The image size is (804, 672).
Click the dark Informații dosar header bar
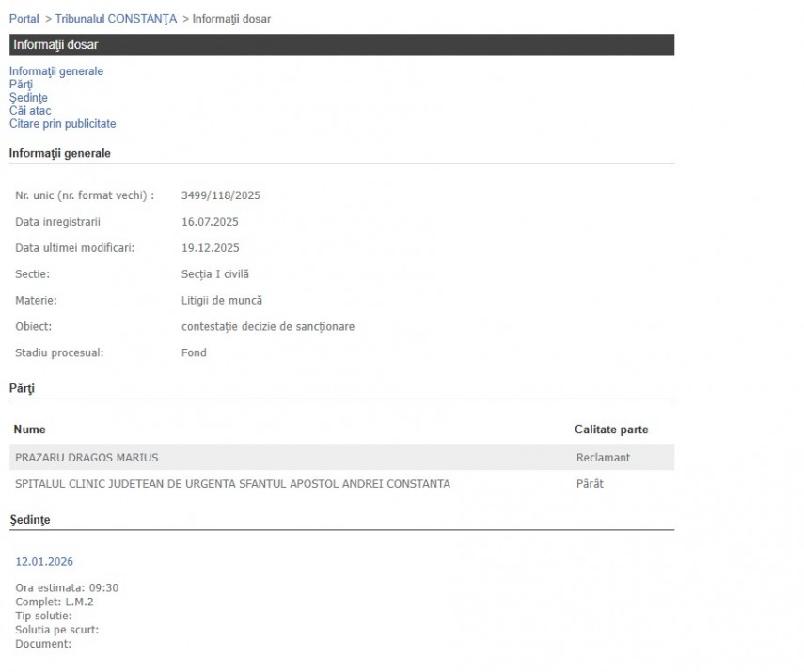[x=341, y=45]
